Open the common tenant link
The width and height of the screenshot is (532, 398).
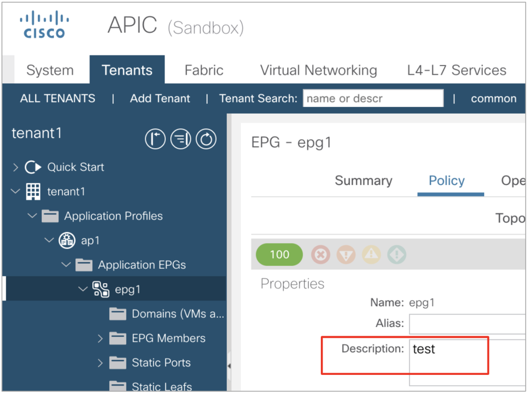493,99
